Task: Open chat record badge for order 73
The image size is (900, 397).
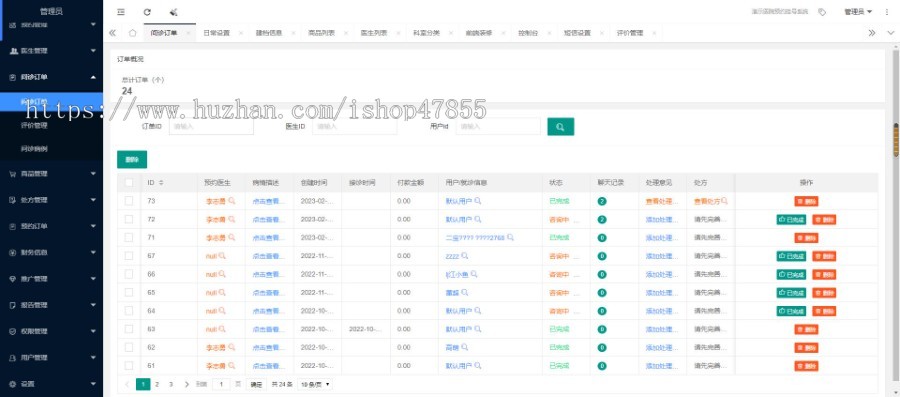Action: tap(602, 201)
